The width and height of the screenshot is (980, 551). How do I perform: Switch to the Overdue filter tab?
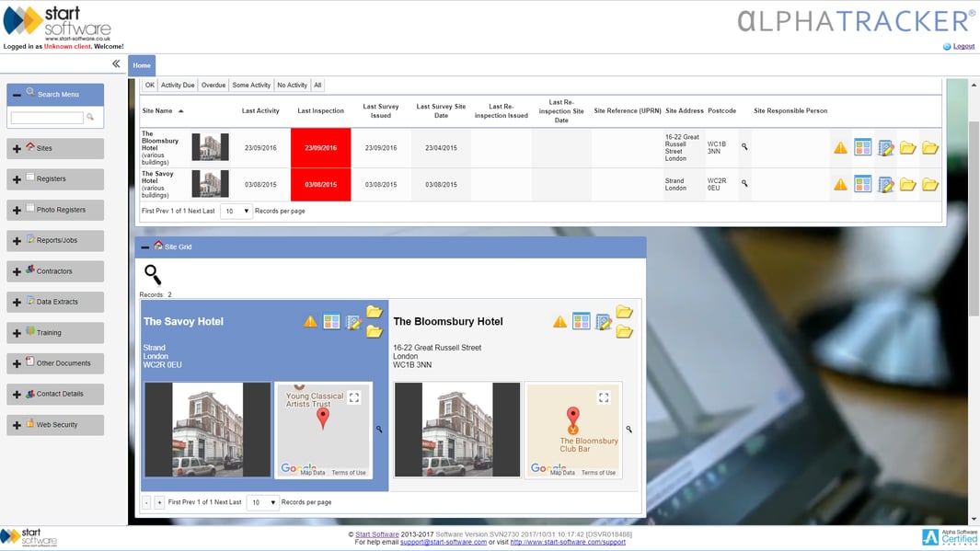coord(213,85)
